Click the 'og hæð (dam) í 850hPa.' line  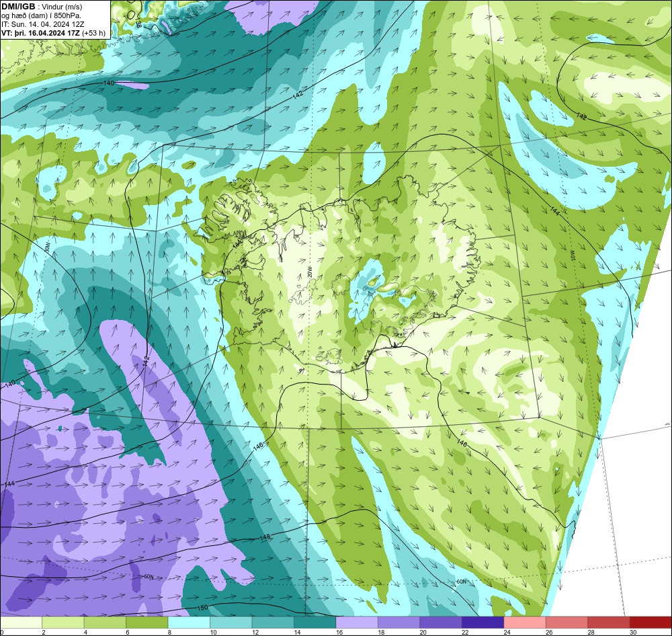[x=41, y=16]
